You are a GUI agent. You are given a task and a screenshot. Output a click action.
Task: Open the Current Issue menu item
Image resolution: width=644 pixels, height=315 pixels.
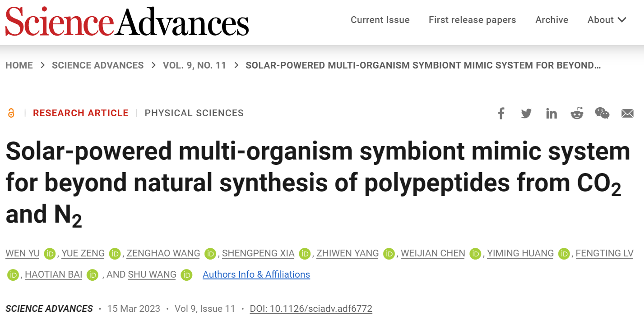point(380,20)
